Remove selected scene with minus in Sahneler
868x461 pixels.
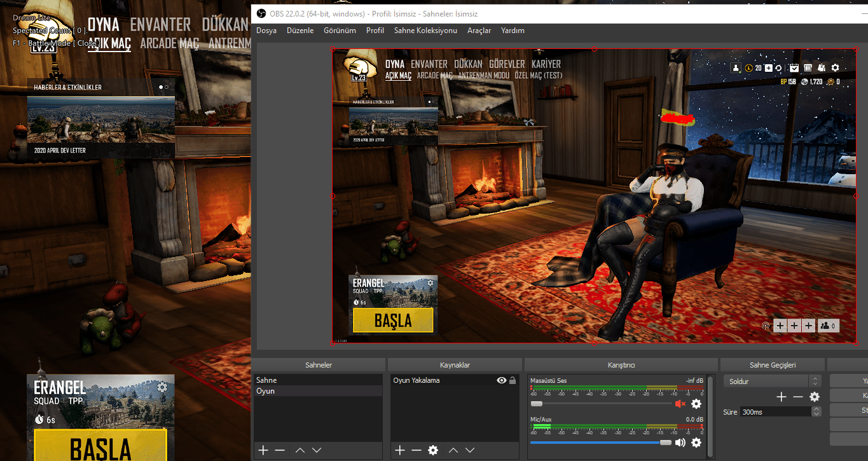(280, 450)
